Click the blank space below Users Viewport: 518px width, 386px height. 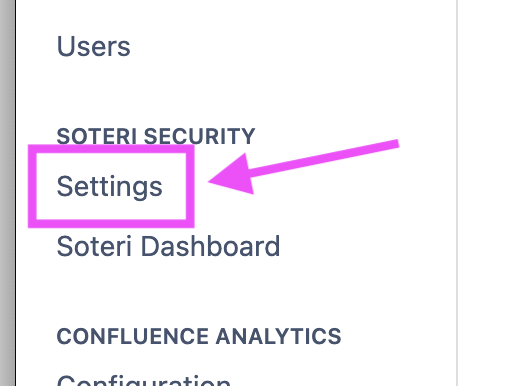[233, 90]
